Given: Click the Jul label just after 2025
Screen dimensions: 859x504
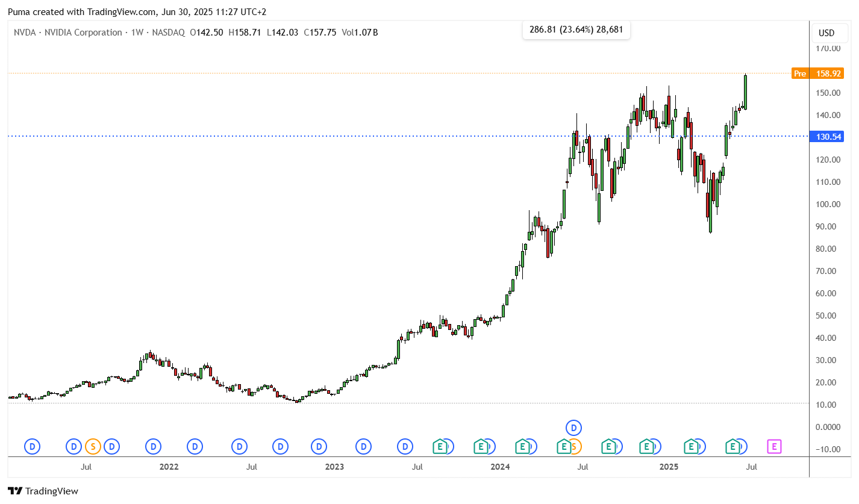Looking at the screenshot, I should [x=752, y=467].
